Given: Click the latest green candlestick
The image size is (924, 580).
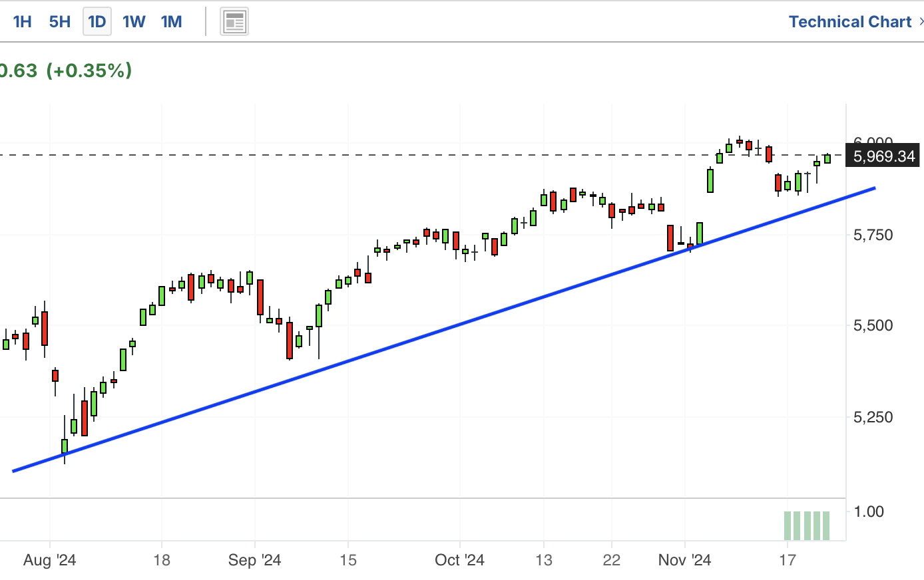Looking at the screenshot, I should [827, 158].
